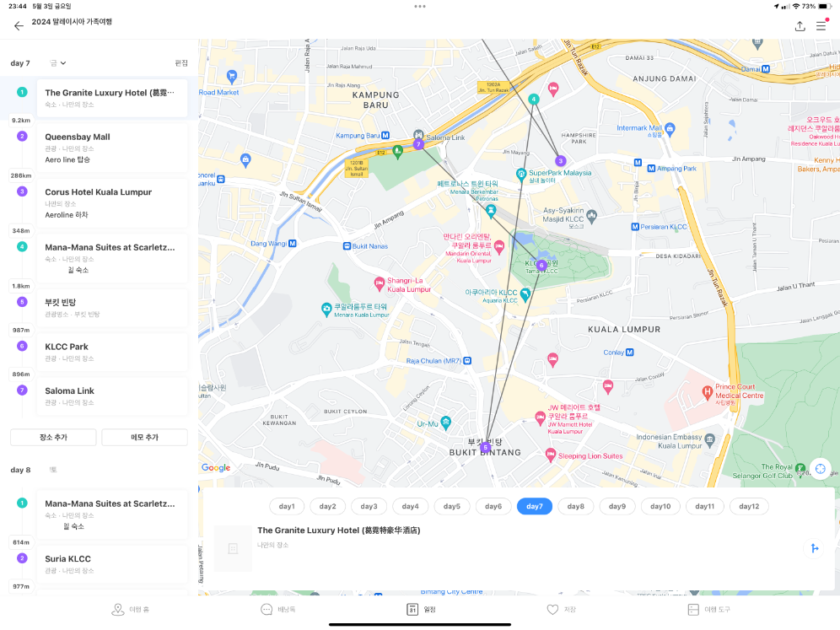Select the day5 tab

(451, 506)
